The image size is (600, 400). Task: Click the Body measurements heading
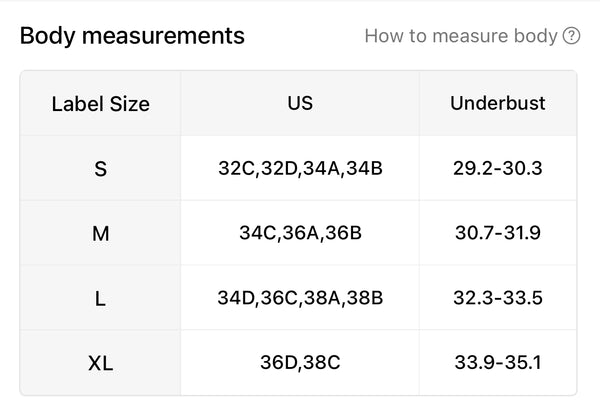[132, 36]
